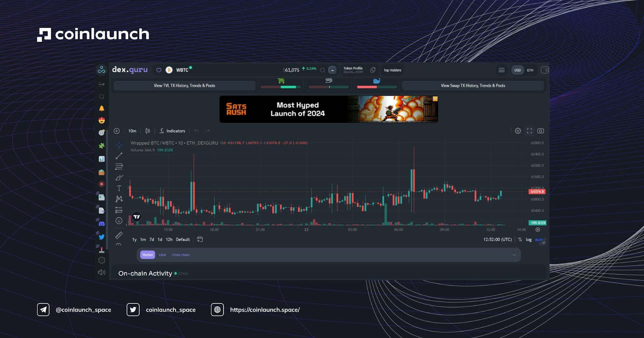Select the Fibonacci retracement lines tool
Image resolution: width=644 pixels, height=338 pixels.
(x=119, y=167)
